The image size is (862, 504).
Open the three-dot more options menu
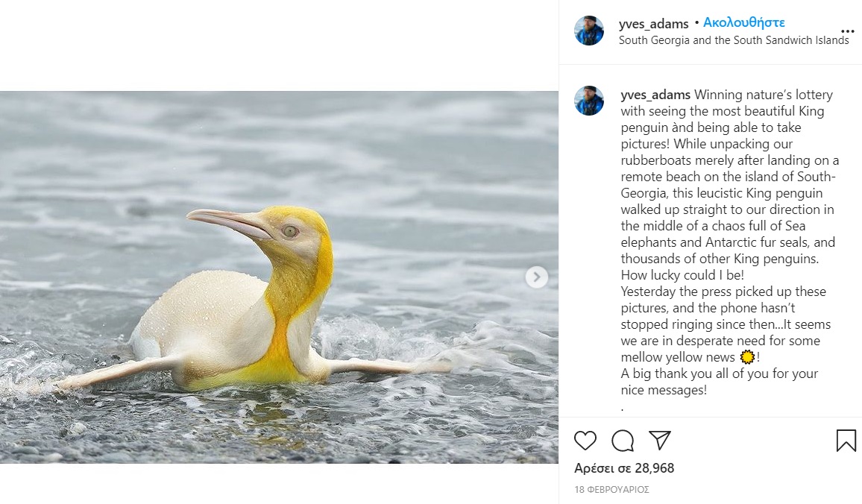[x=847, y=32]
